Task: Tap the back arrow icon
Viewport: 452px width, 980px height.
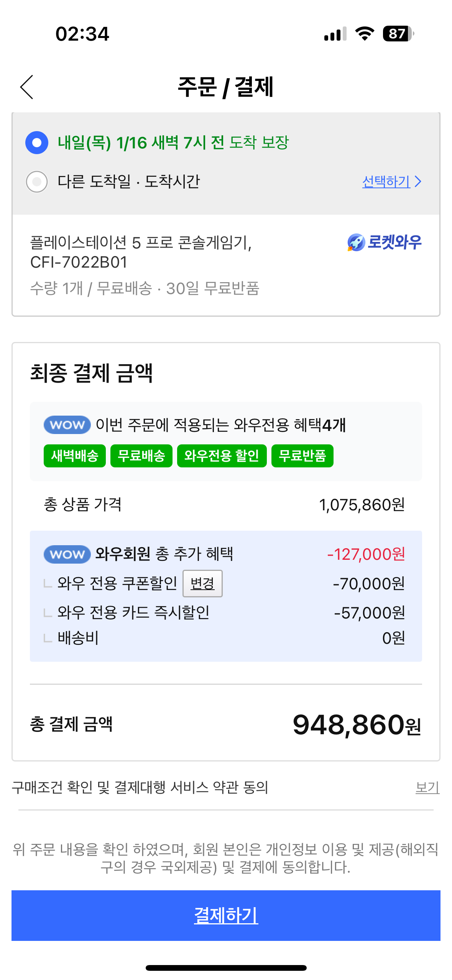Action: coord(27,87)
